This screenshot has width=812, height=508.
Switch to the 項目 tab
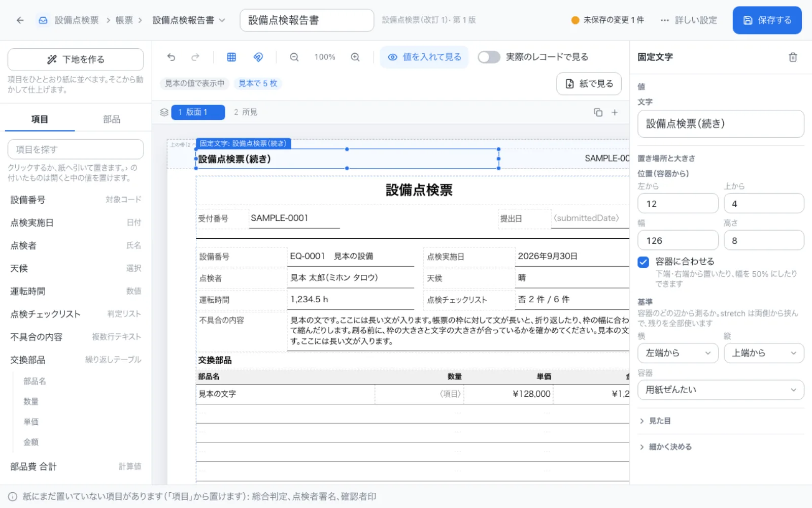point(40,119)
